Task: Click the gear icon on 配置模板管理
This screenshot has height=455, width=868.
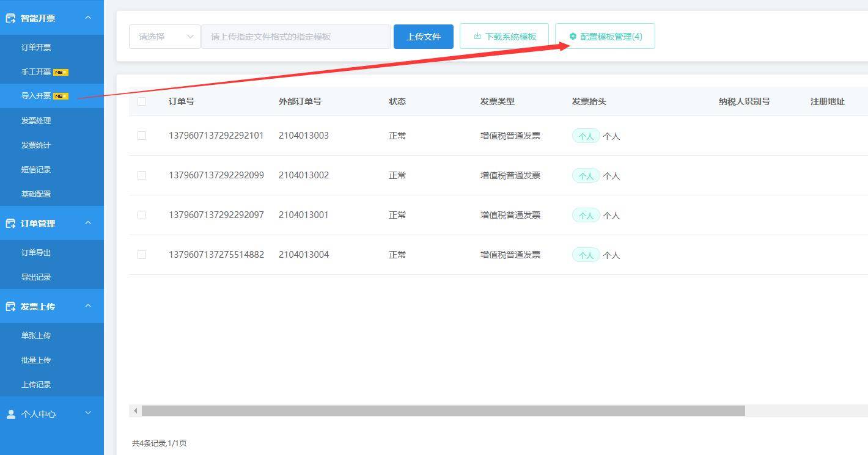Action: tap(572, 36)
